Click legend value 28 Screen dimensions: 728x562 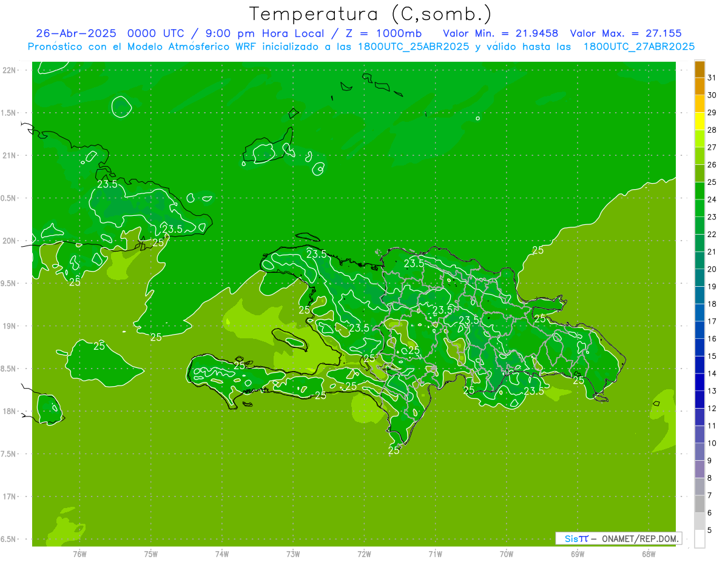coord(712,130)
